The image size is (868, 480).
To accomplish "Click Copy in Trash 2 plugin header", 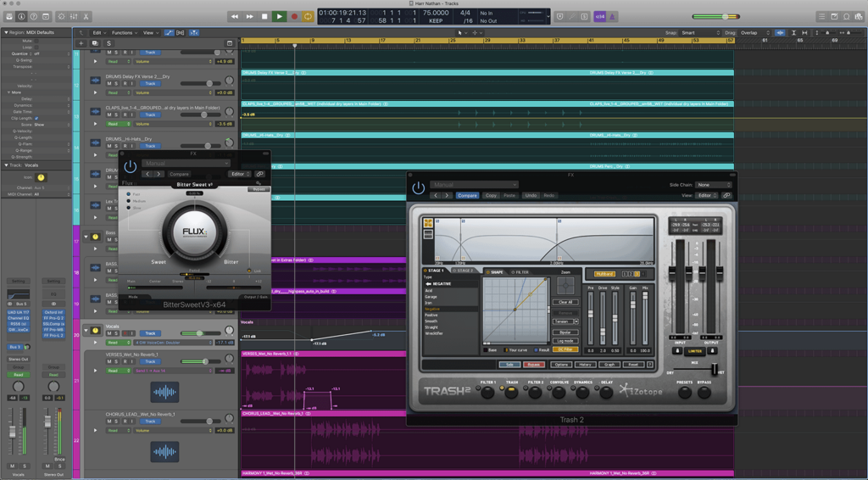I will pyautogui.click(x=491, y=195).
